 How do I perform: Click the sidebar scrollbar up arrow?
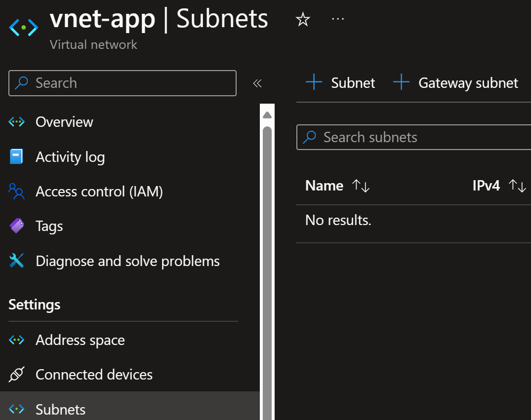(267, 115)
